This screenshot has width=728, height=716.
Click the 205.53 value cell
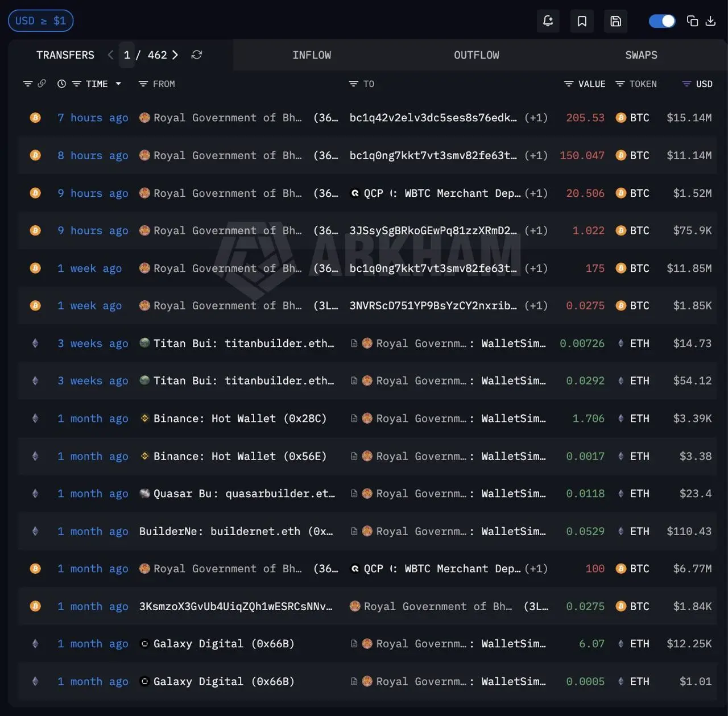(x=585, y=118)
